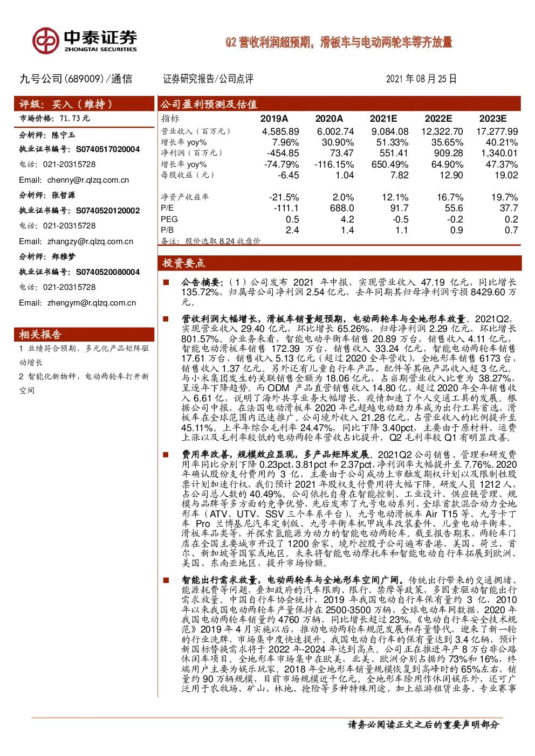Click the 营业收入（百万元）row label
Image resolution: width=535 pixels, height=756 pixels.
coord(196,131)
